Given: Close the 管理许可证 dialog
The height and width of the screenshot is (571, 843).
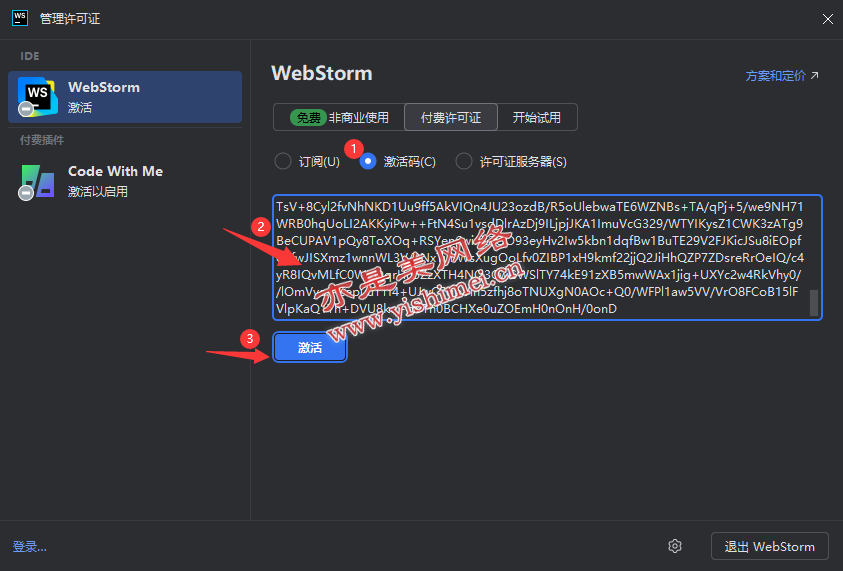Looking at the screenshot, I should tap(827, 19).
